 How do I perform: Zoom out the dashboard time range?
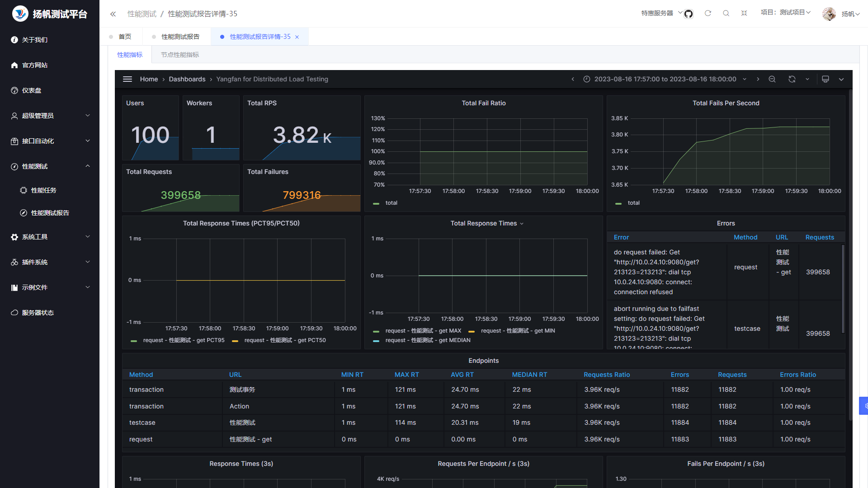(x=772, y=79)
